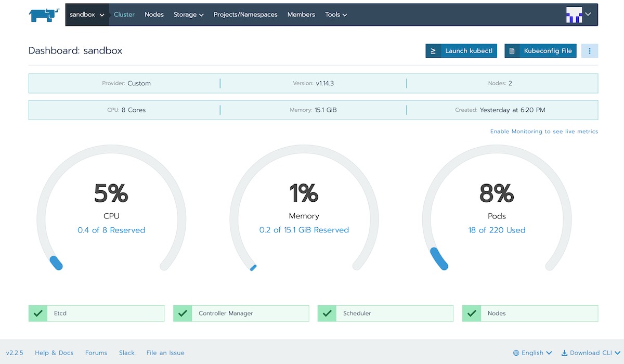Click the Controller Manager checkmark status

click(183, 314)
